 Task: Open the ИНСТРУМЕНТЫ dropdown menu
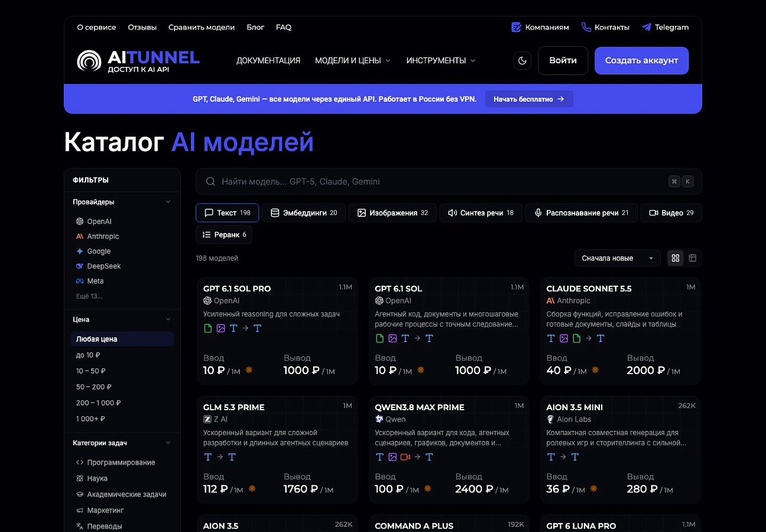(x=441, y=60)
